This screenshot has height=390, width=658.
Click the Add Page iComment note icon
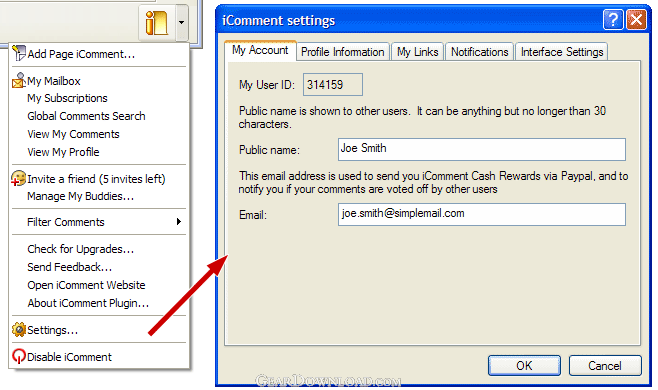(x=19, y=53)
